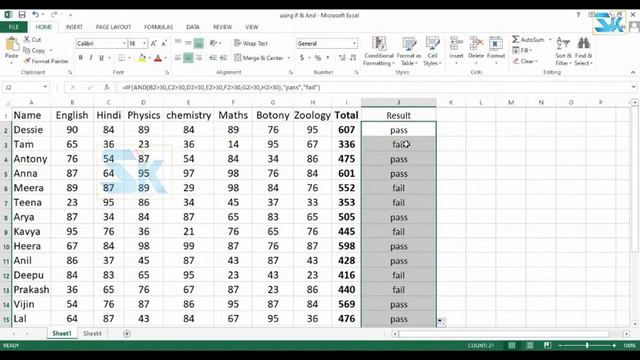The width and height of the screenshot is (640, 360).
Task: Click the Auto Fill Options icon
Action: point(441,322)
